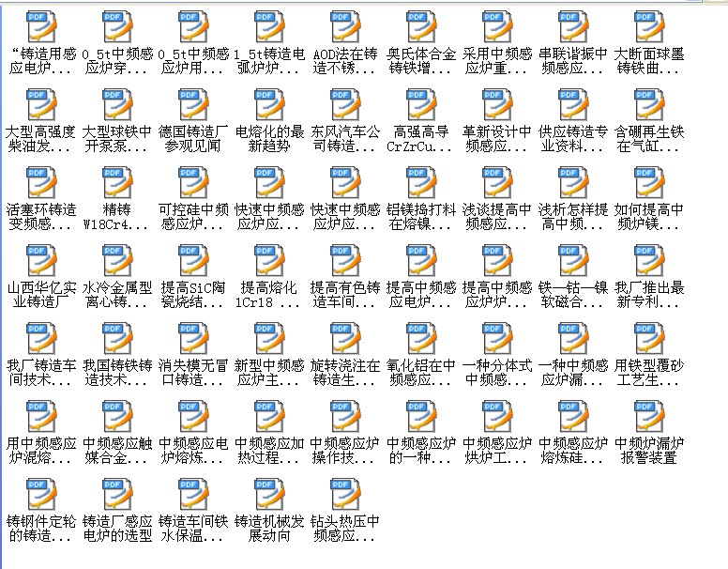This screenshot has width=728, height=569.
Task: Select the 活塞环铸造变频感... PDF icon
Action: pos(41,182)
